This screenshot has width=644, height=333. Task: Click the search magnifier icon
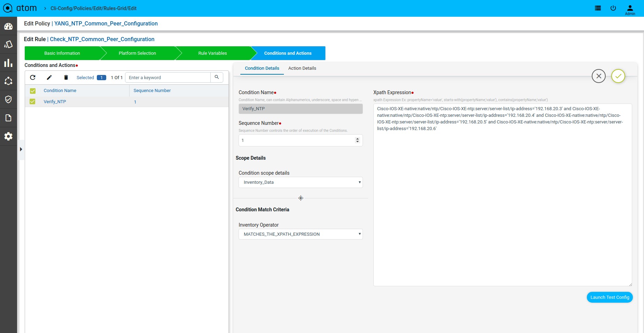click(x=217, y=77)
